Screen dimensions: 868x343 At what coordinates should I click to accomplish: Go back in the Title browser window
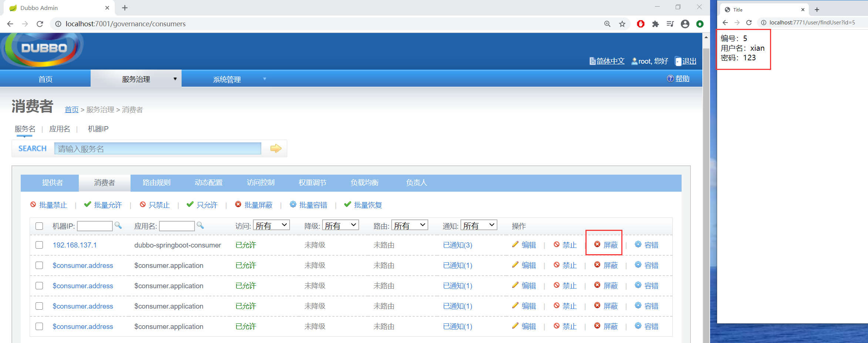[725, 23]
